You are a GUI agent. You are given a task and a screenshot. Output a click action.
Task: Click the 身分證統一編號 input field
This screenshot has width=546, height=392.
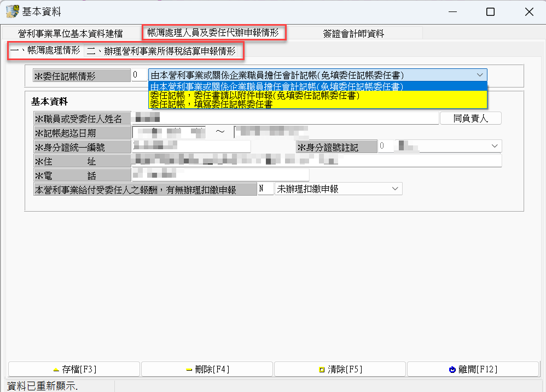pos(191,147)
